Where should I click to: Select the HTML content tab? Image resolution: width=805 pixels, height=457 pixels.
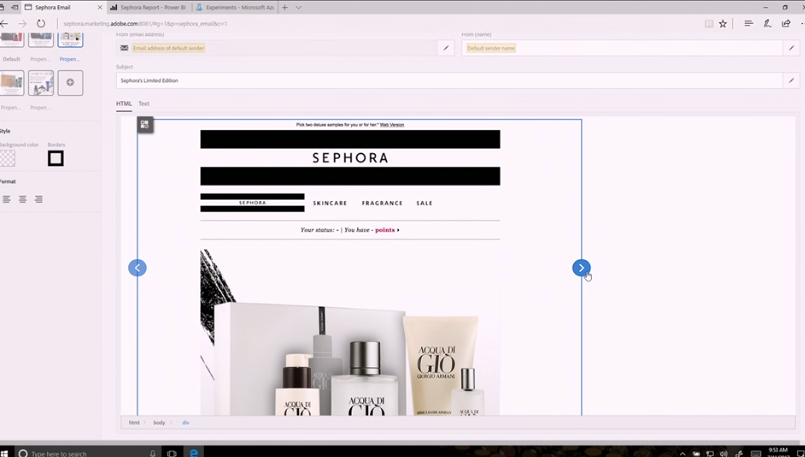pyautogui.click(x=124, y=104)
